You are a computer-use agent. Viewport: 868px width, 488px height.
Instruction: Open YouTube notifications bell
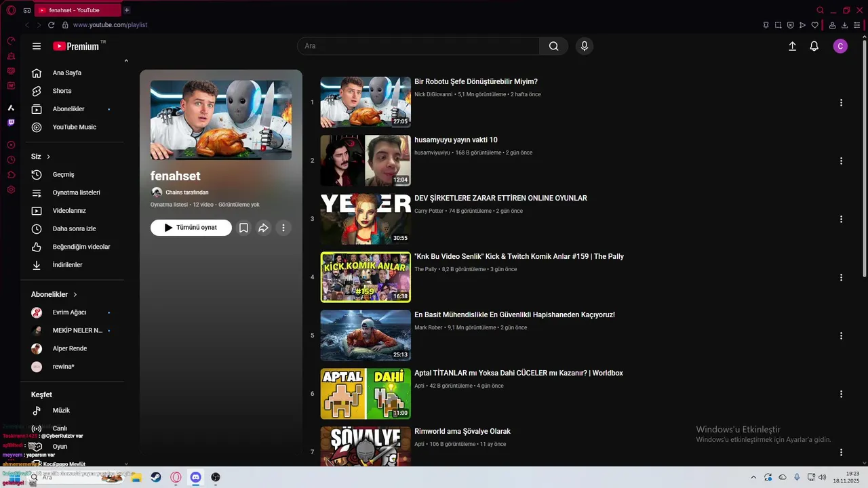pyautogui.click(x=814, y=46)
